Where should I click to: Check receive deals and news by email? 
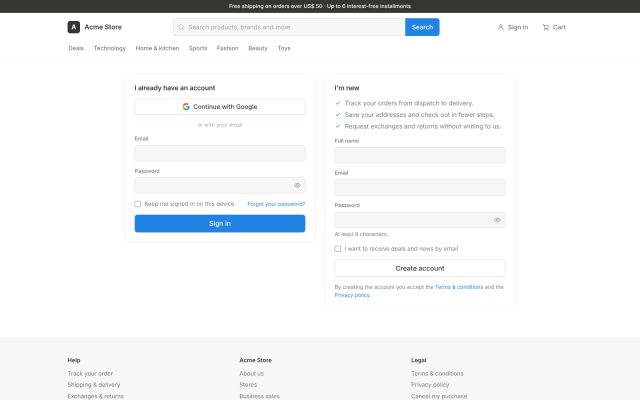pyautogui.click(x=338, y=249)
